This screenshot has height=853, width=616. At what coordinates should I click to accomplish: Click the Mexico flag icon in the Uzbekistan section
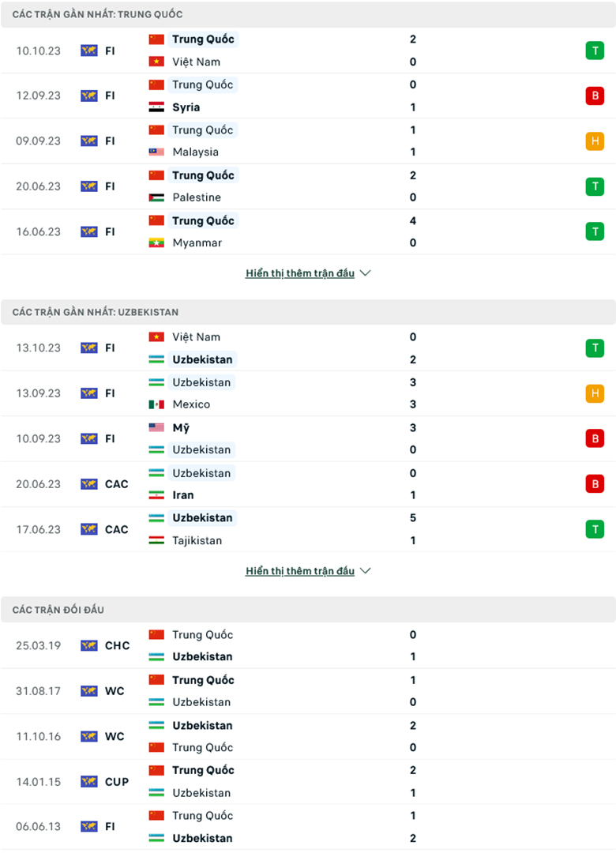tap(156, 404)
